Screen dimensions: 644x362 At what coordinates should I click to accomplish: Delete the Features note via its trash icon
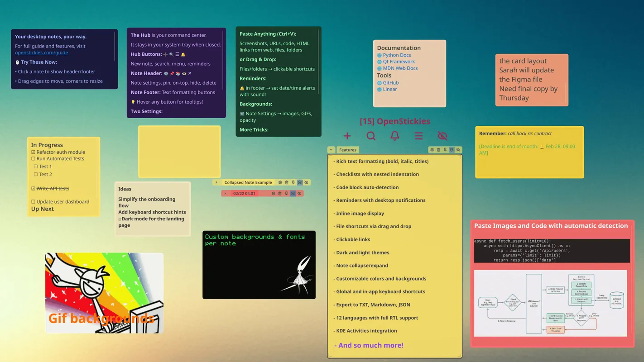(x=438, y=149)
